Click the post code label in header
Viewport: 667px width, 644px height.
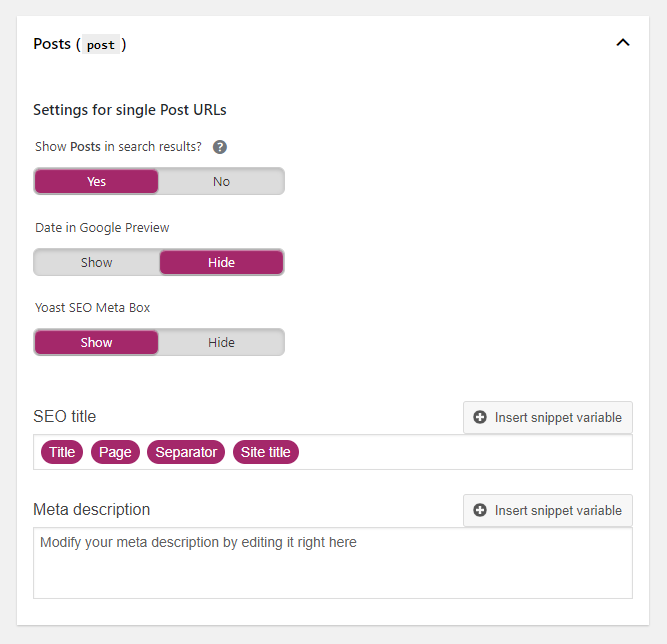101,45
